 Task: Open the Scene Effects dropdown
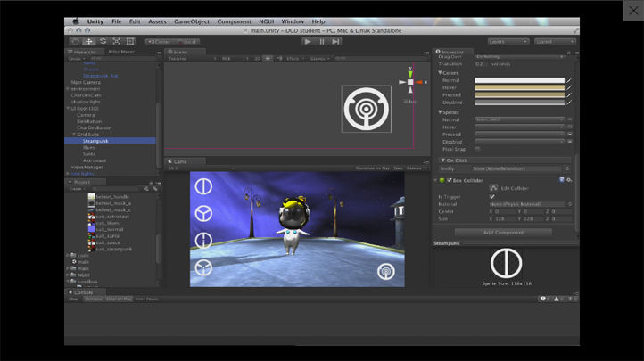pyautogui.click(x=295, y=59)
